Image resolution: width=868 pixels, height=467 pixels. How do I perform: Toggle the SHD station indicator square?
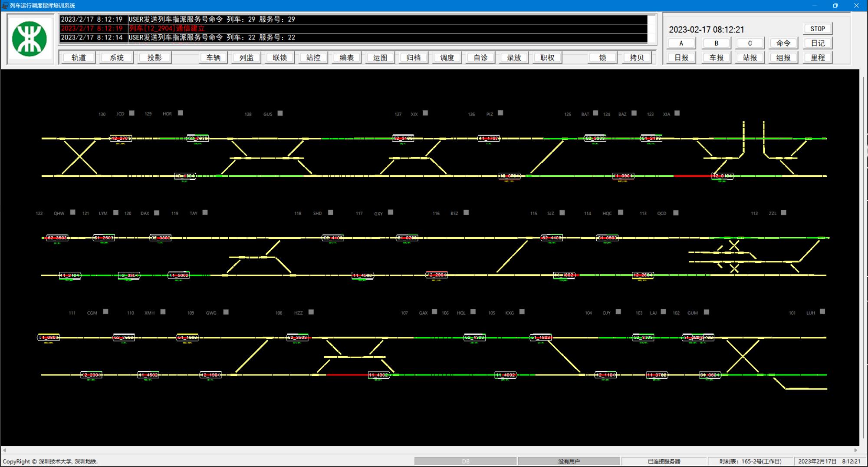tap(331, 213)
